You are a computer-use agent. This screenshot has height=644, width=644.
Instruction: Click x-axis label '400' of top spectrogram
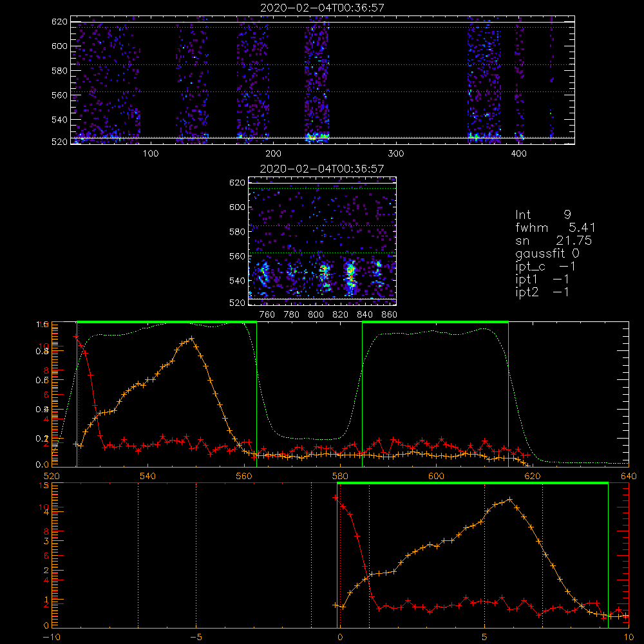[x=518, y=154]
